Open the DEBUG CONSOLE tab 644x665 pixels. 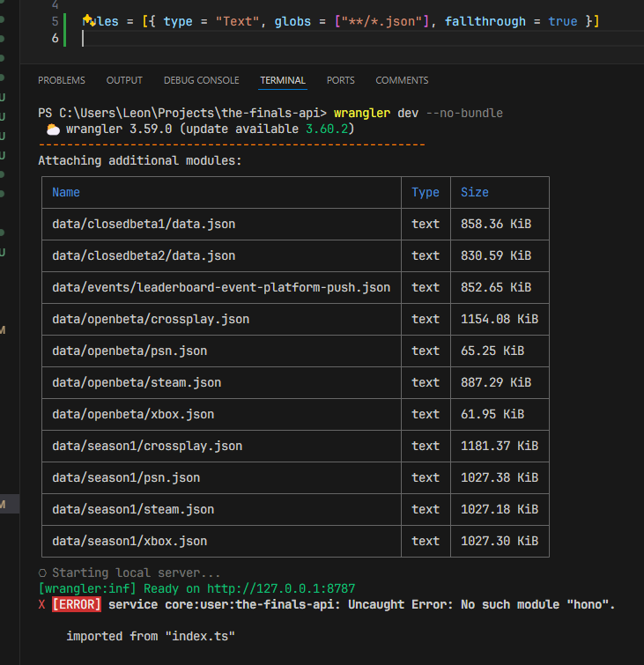202,80
